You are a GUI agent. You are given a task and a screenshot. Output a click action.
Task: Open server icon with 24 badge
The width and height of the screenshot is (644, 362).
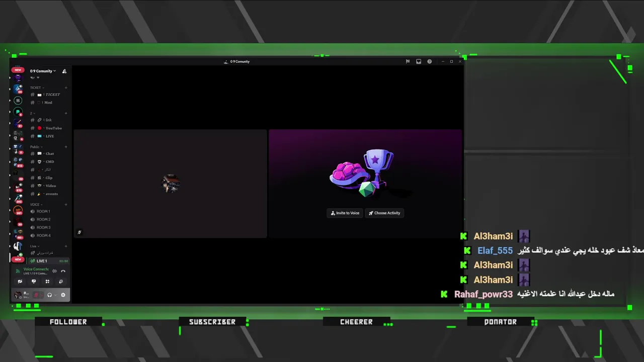coord(18,88)
